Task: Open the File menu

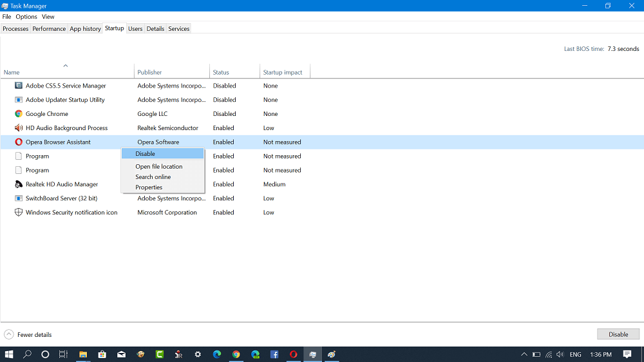Action: pyautogui.click(x=6, y=17)
